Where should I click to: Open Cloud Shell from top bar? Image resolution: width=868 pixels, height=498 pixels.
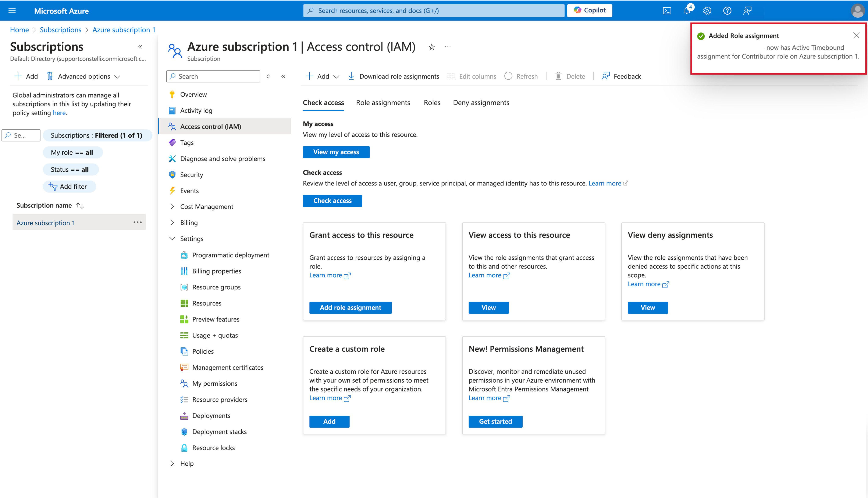[x=667, y=11]
